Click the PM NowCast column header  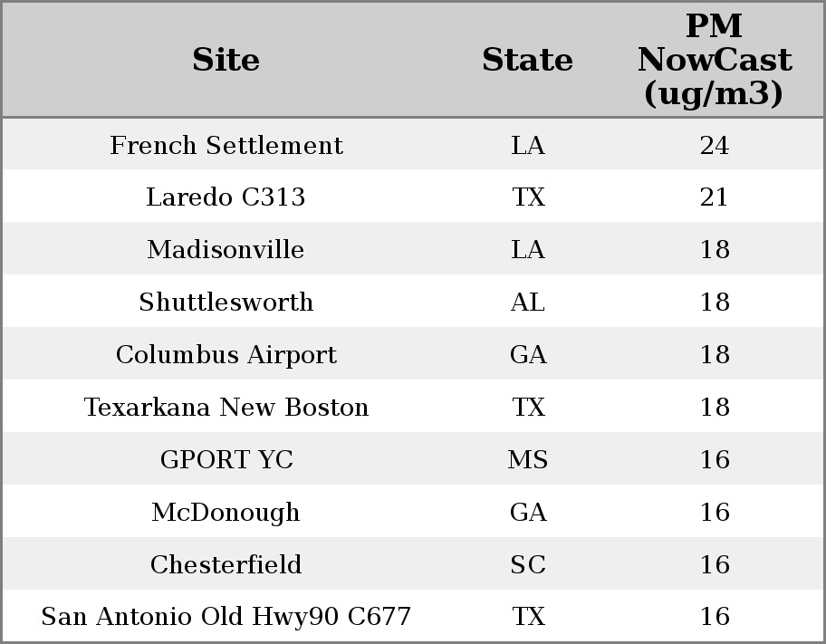[x=715, y=60]
